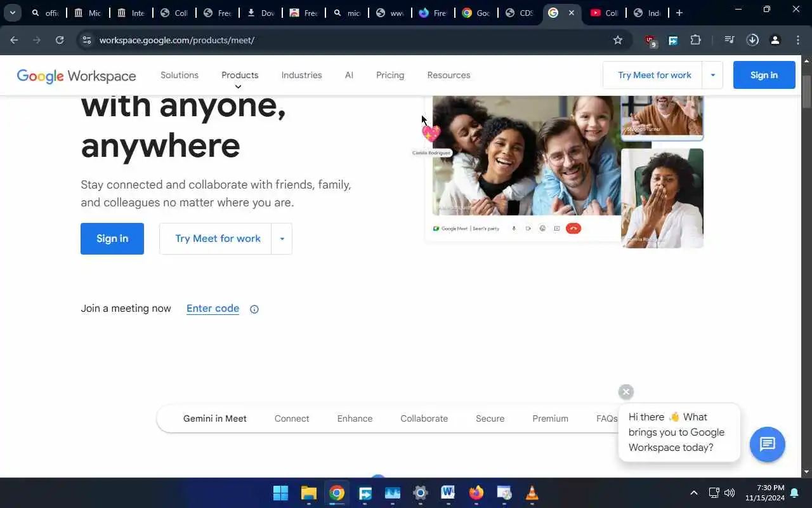Jump to the Enhance section
The image size is (812, 508).
[355, 418]
